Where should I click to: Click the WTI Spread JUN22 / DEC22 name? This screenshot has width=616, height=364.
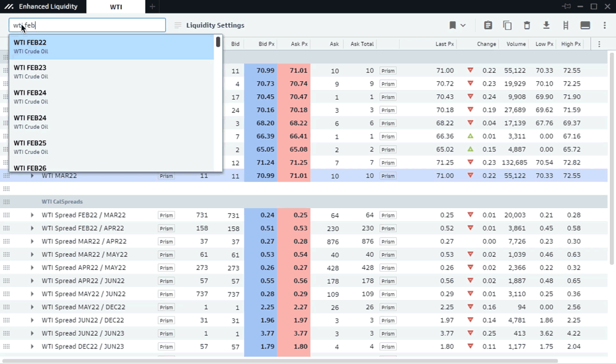tap(83, 320)
